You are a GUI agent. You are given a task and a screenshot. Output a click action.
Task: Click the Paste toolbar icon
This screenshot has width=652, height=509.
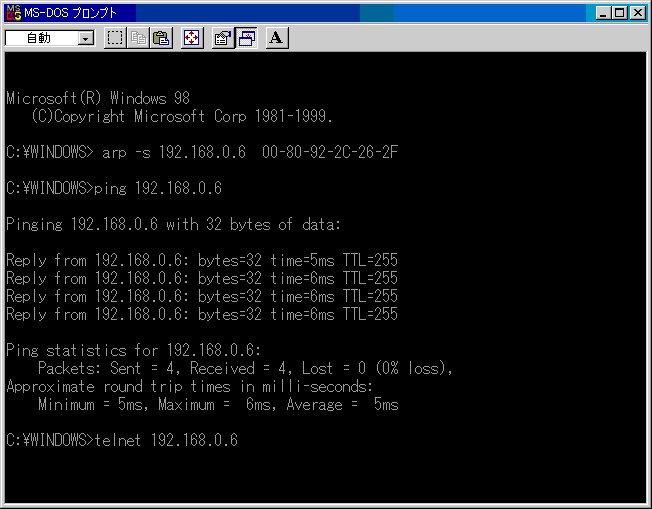coord(161,38)
